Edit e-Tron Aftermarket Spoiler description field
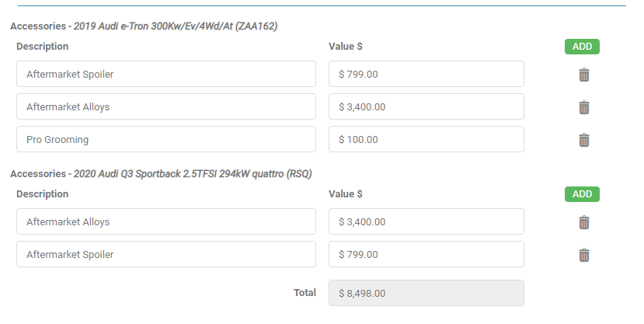Screen dimensions: 644x324 click(165, 75)
